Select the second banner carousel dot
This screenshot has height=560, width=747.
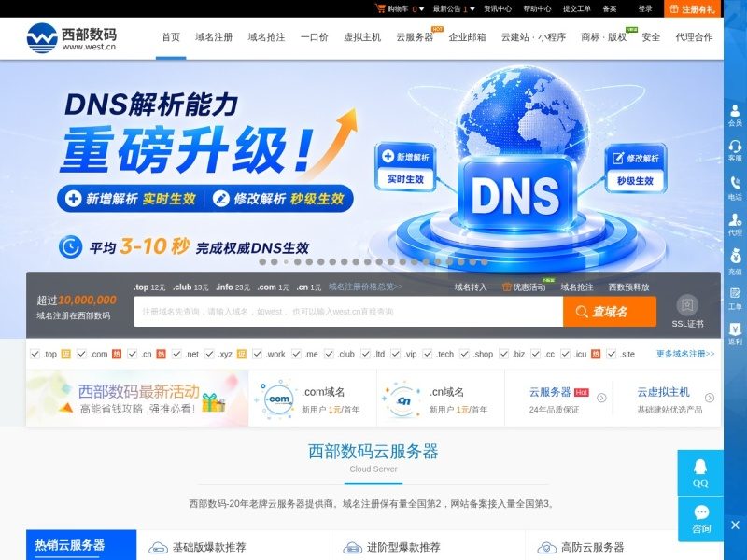274,262
